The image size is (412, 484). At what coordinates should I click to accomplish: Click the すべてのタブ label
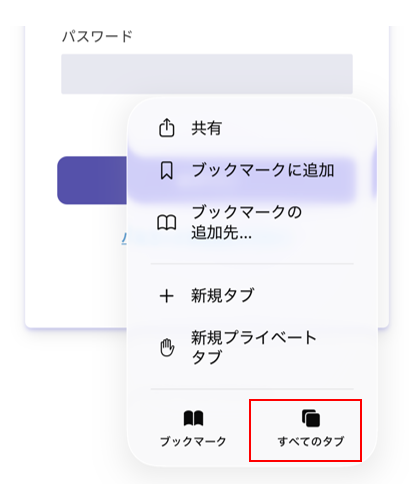[x=311, y=442]
